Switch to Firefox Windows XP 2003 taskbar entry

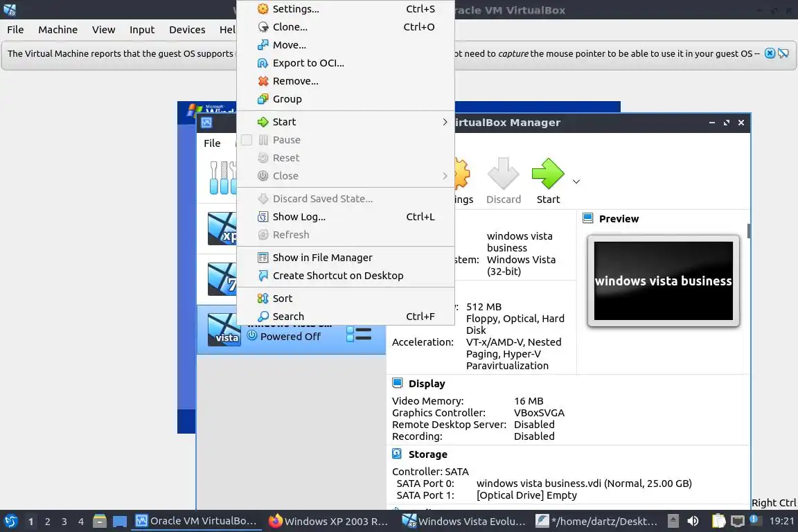point(328,522)
